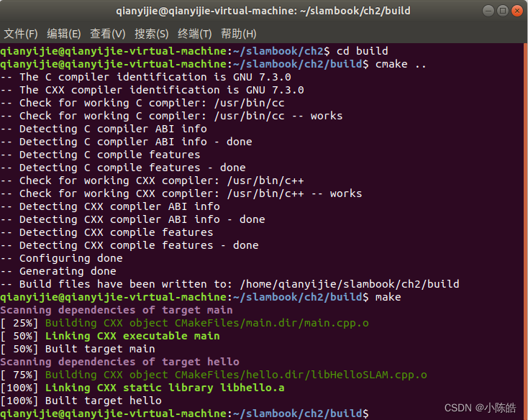The height and width of the screenshot is (420, 528).
Task: Click '/usr/bin/c++ -- works' line
Action: click(181, 193)
